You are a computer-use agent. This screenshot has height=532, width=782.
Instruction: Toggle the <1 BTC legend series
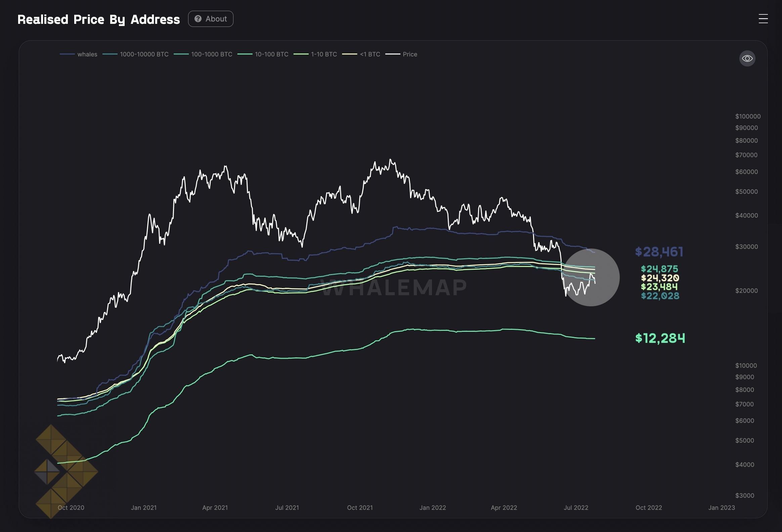[370, 54]
